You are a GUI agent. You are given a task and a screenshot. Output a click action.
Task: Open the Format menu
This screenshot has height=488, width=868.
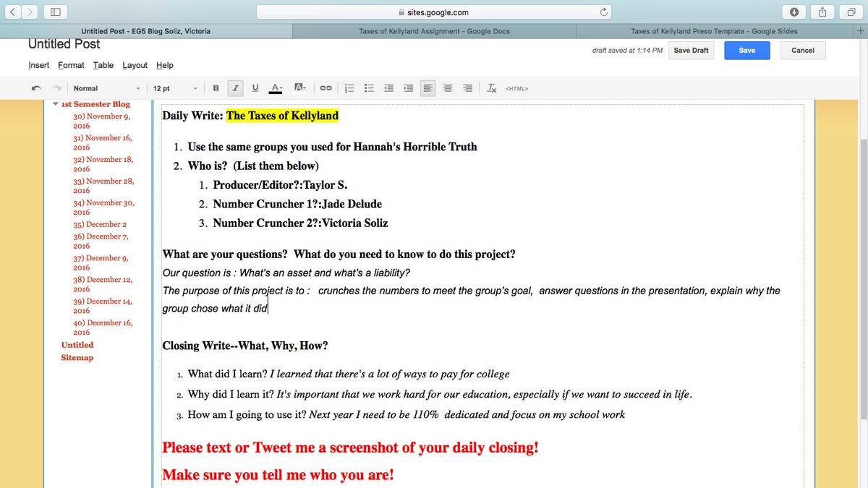click(x=71, y=65)
